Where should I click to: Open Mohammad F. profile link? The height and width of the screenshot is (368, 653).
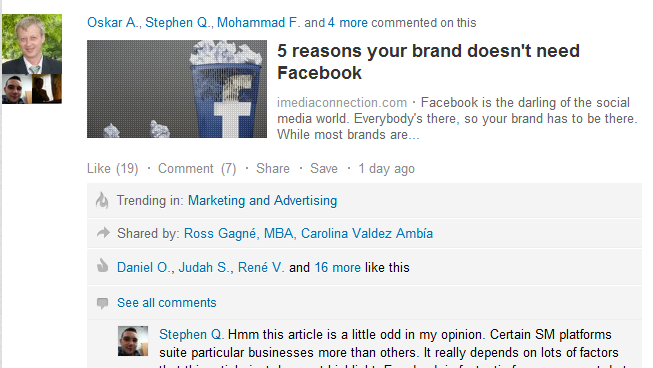258,22
